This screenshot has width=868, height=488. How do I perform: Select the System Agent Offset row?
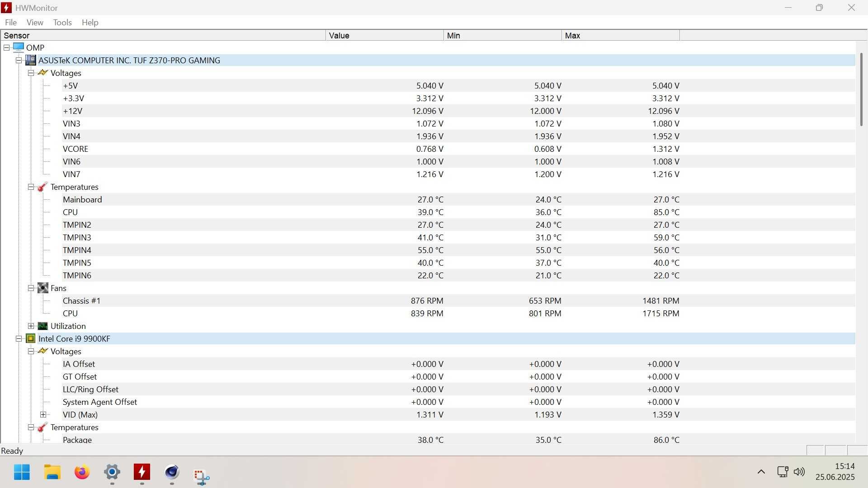pyautogui.click(x=458, y=402)
